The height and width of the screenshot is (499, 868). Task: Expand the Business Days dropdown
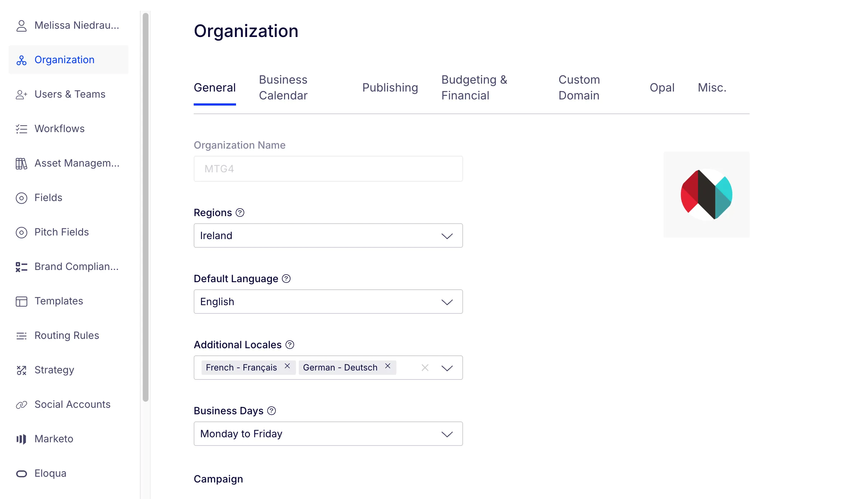pyautogui.click(x=328, y=434)
